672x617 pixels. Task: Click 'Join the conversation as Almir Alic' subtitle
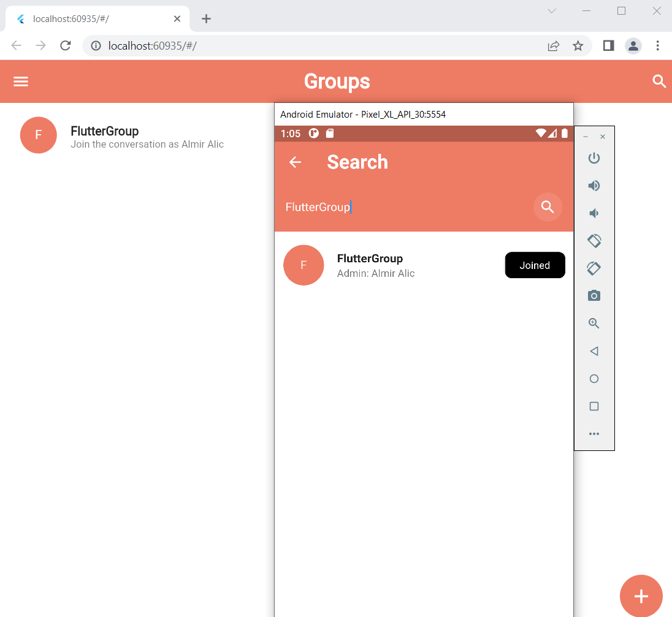pyautogui.click(x=147, y=145)
